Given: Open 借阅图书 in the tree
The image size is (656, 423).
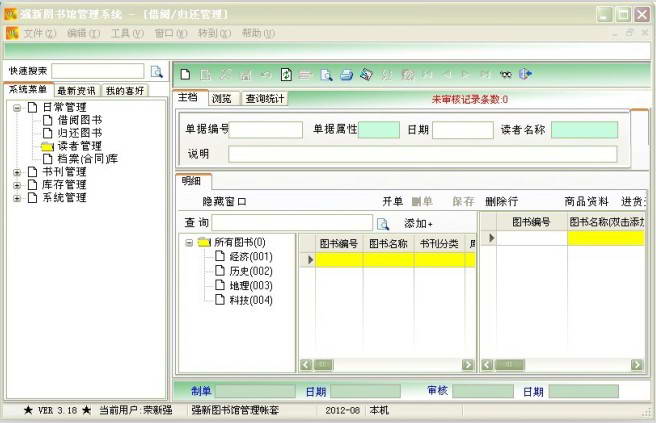Looking at the screenshot, I should [x=79, y=120].
